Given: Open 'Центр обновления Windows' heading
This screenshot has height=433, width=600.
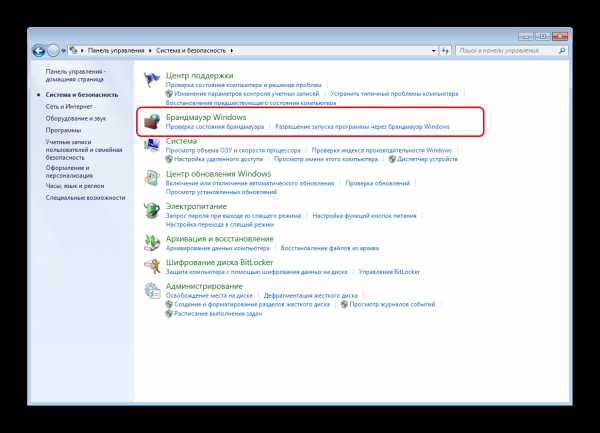Looking at the screenshot, I should 218,174.
